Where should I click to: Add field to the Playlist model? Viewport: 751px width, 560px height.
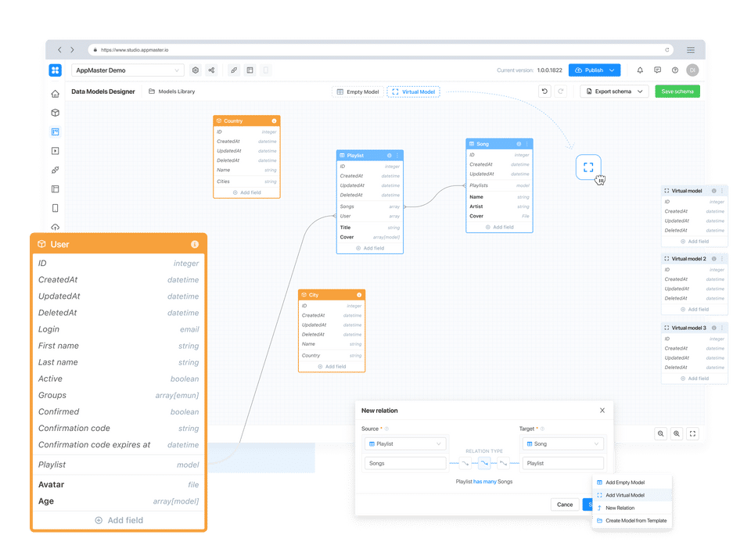370,248
